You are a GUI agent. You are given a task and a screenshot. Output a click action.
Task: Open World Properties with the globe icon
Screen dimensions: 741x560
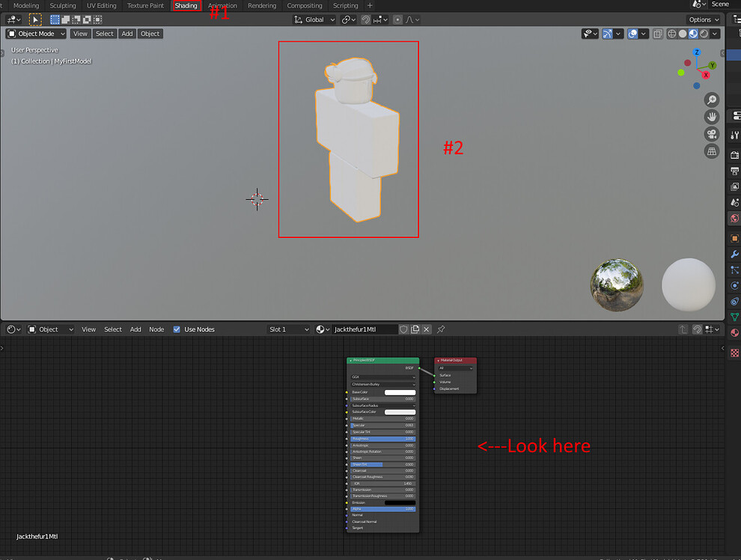[735, 219]
